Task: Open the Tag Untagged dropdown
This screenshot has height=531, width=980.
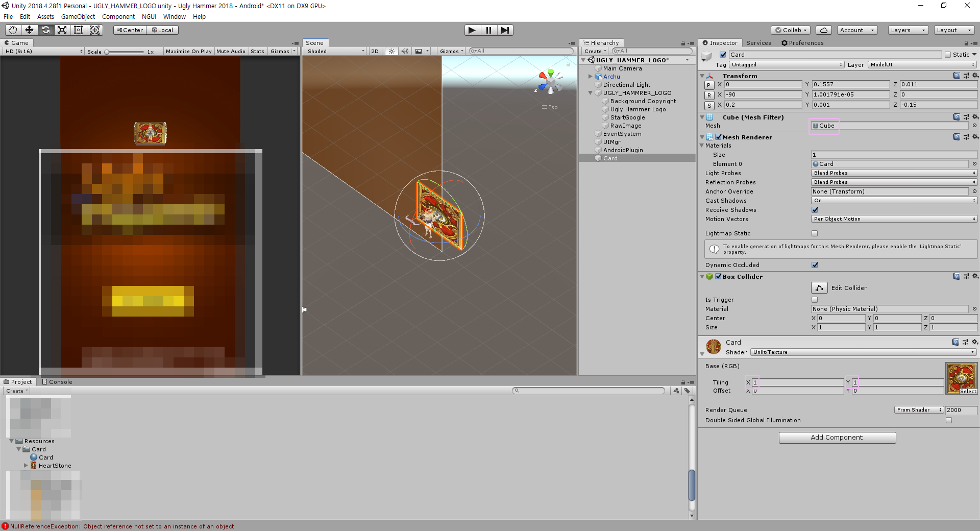Action: (787, 65)
